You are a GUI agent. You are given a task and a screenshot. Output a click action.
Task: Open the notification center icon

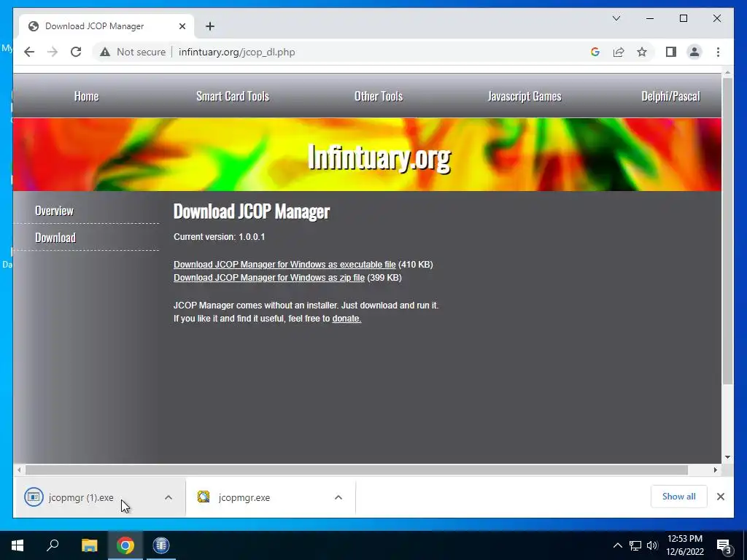point(723,545)
